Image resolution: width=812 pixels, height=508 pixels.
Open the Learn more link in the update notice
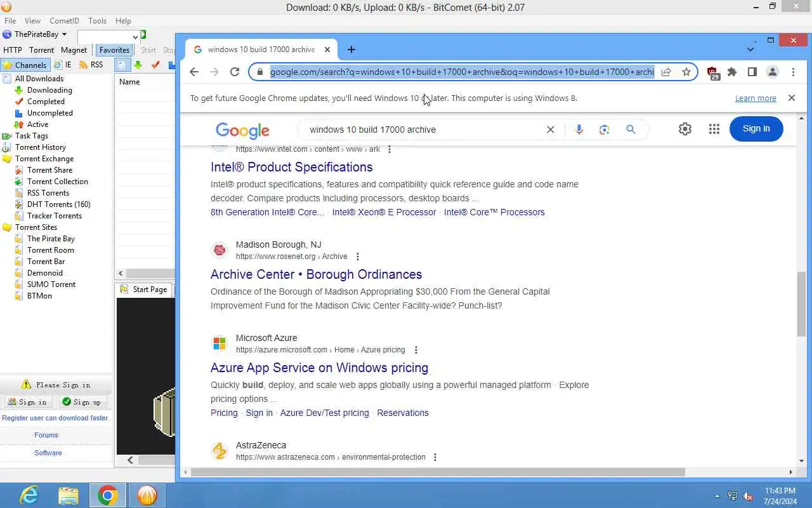click(x=756, y=98)
